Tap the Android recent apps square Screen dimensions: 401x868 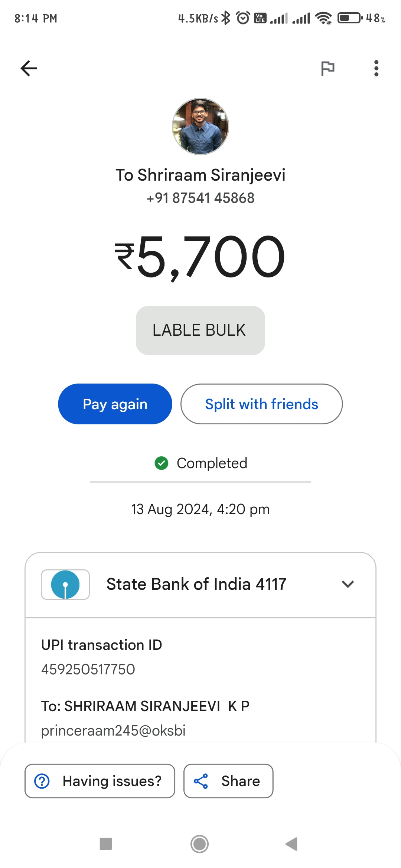click(106, 844)
